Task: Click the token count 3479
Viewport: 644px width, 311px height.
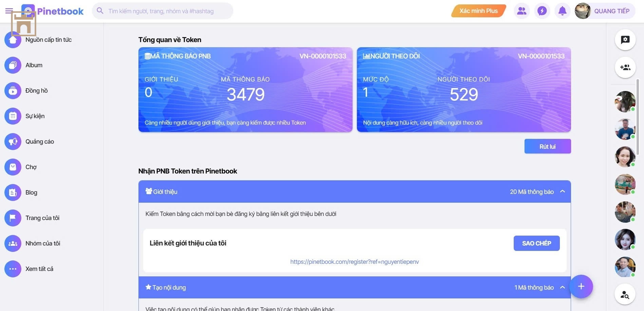Action: [246, 94]
